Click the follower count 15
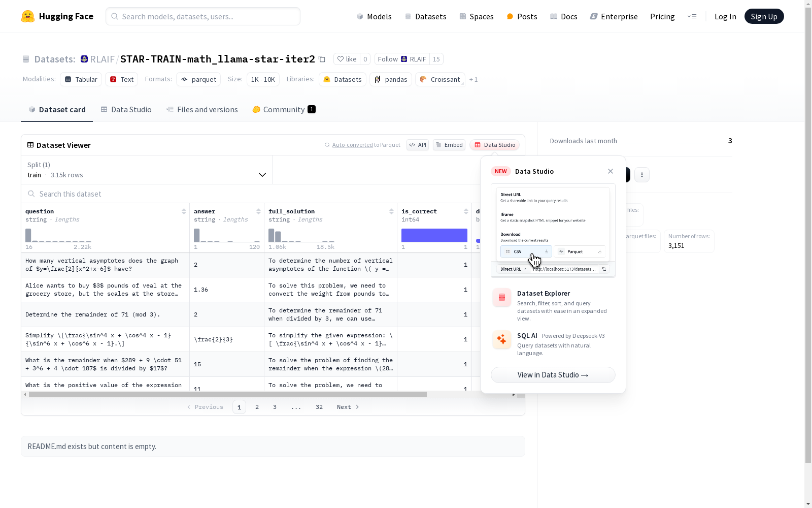This screenshot has height=508, width=812. pos(436,59)
